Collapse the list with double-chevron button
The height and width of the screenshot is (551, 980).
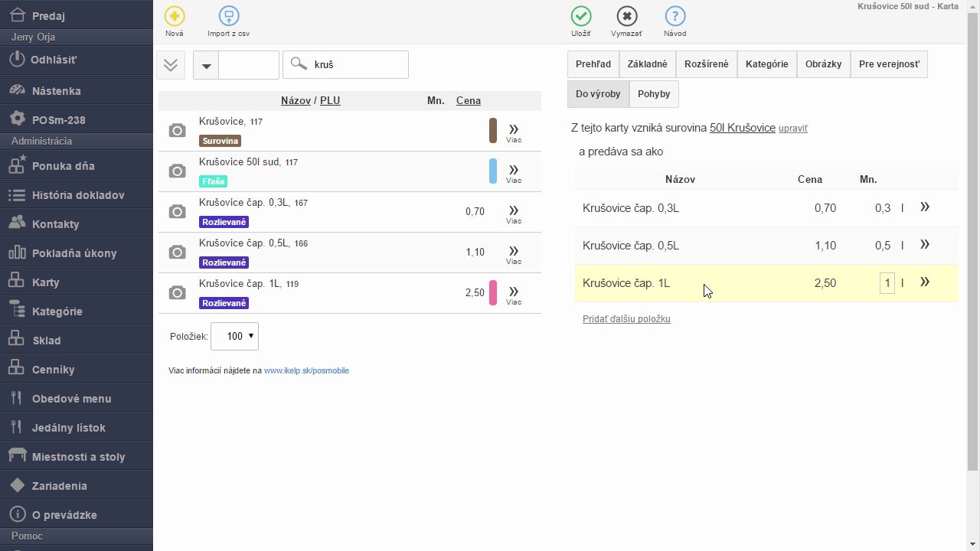coord(171,65)
